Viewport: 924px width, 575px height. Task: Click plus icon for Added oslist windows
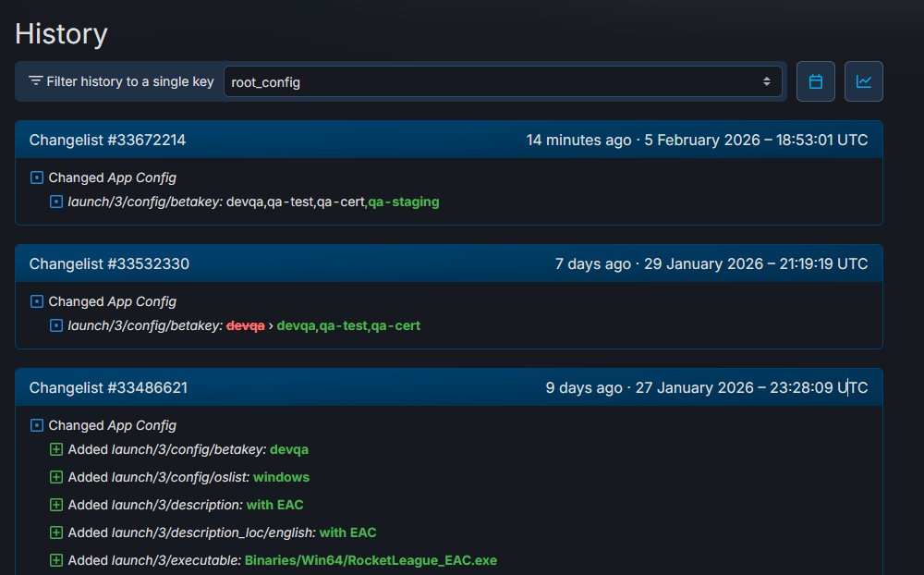click(56, 477)
